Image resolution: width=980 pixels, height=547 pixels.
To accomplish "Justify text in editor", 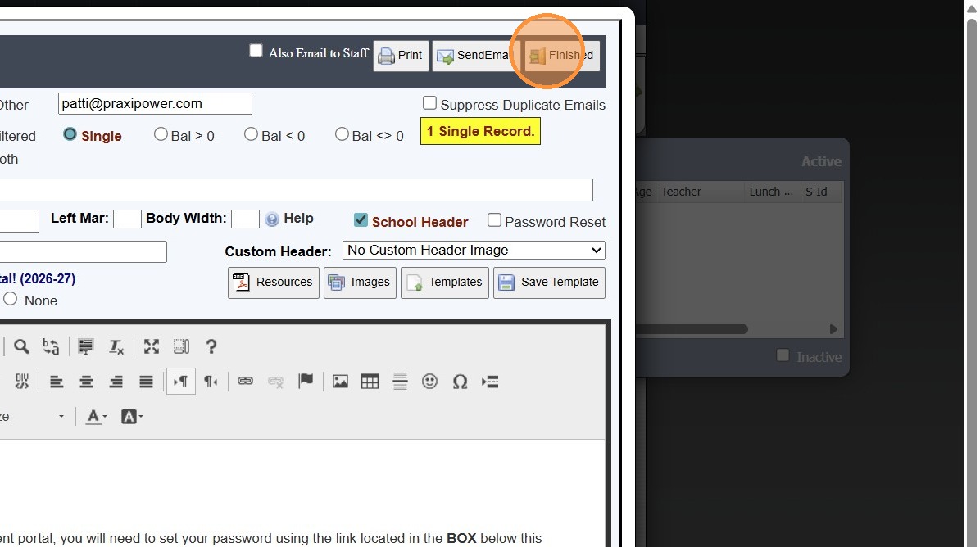I will [146, 382].
